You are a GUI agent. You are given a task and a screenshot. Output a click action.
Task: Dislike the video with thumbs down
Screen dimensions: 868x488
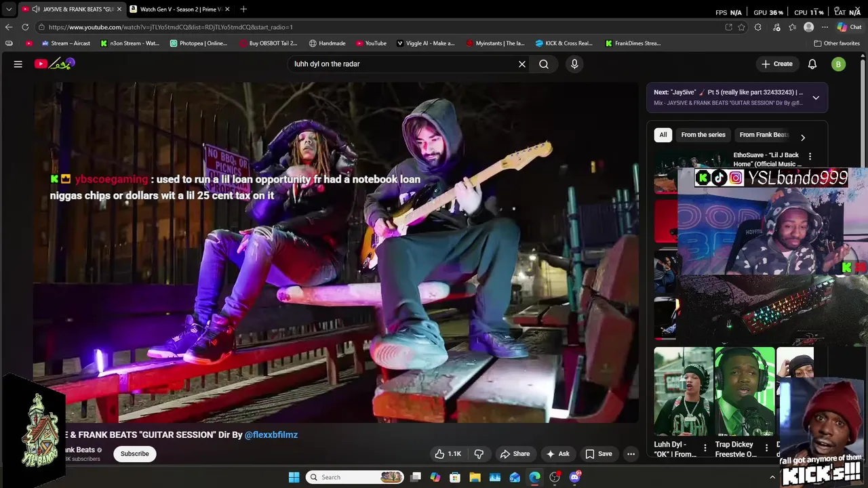(x=479, y=453)
